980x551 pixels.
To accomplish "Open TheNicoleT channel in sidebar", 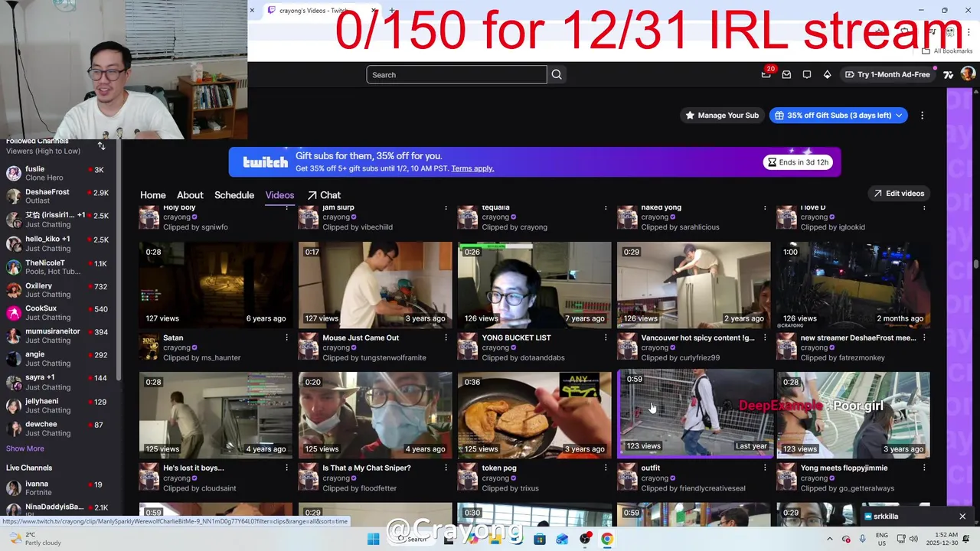I will pyautogui.click(x=60, y=266).
